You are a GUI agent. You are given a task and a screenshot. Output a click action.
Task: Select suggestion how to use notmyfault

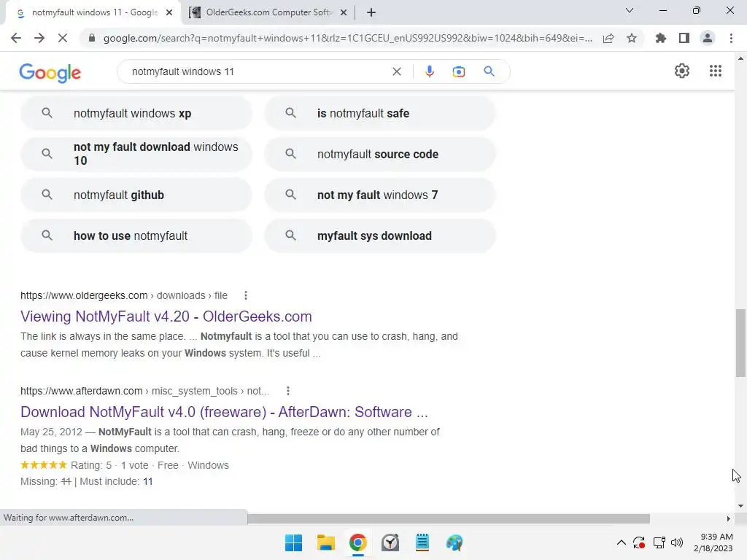[x=136, y=236]
